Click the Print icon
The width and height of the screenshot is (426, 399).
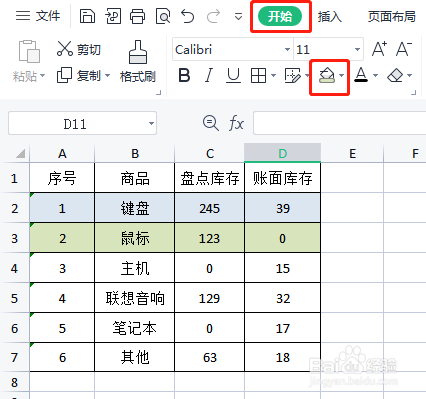137,16
